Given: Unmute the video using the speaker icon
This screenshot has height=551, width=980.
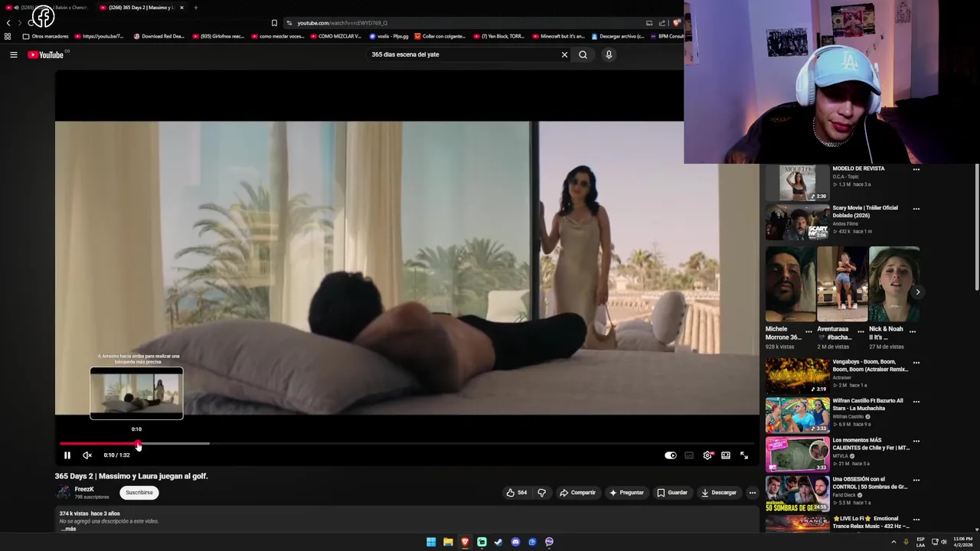Looking at the screenshot, I should point(87,455).
